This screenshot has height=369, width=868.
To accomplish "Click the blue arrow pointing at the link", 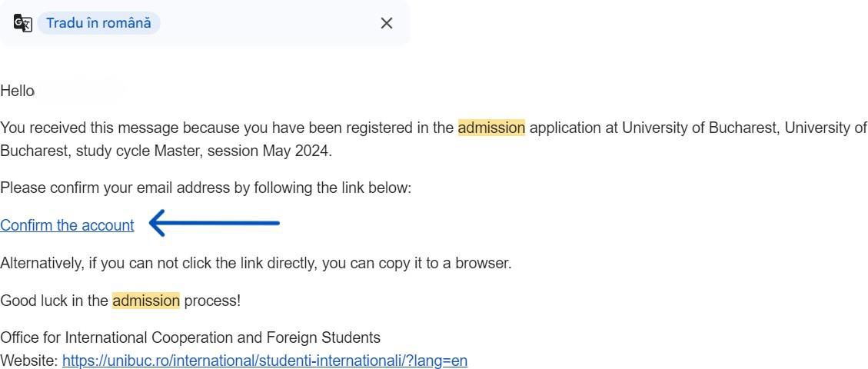I will click(214, 224).
